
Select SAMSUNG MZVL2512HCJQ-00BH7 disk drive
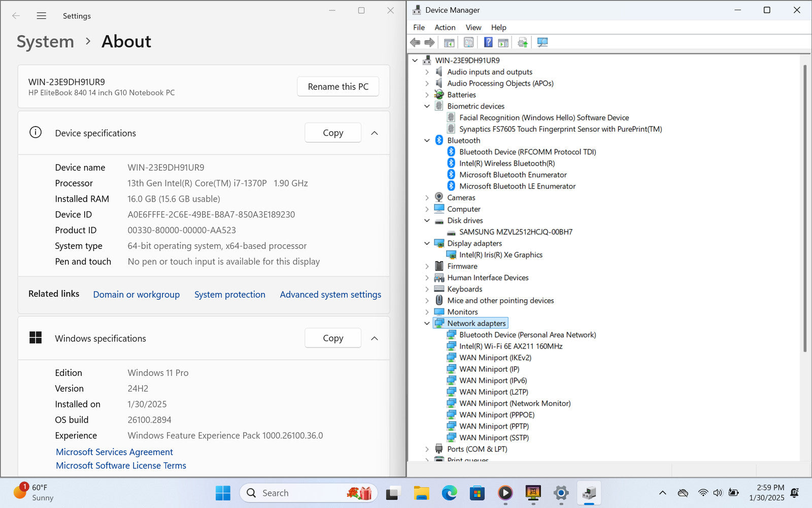click(x=516, y=232)
